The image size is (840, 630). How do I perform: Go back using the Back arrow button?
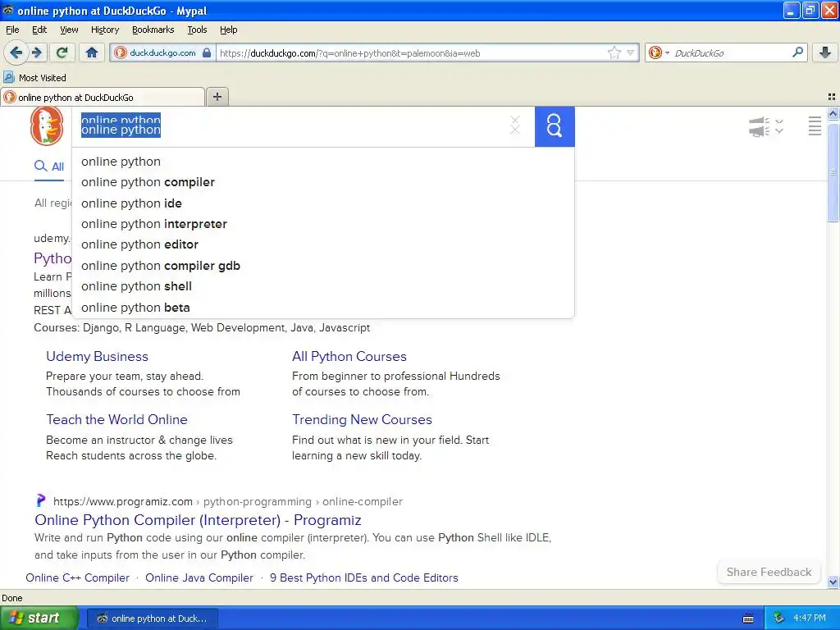coord(16,52)
